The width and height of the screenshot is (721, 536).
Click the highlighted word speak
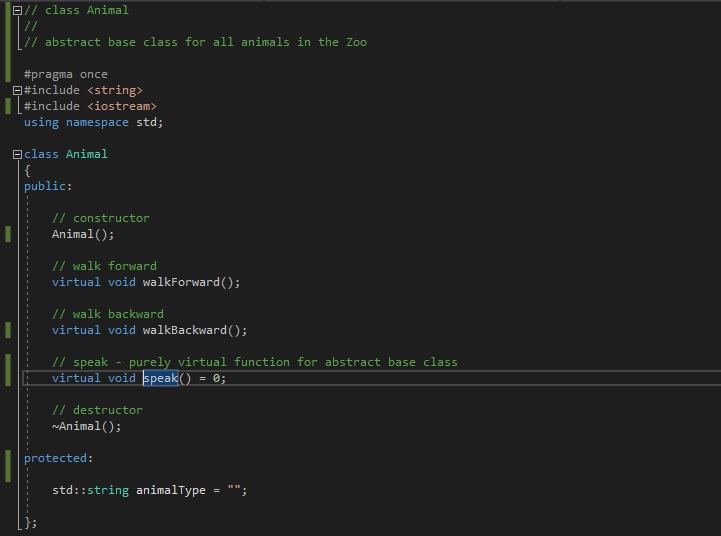(x=160, y=378)
